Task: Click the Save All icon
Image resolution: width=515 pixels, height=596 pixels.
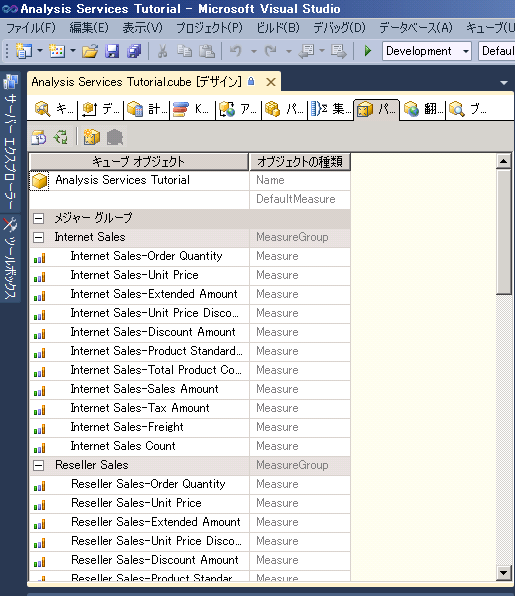Action: coord(134,51)
